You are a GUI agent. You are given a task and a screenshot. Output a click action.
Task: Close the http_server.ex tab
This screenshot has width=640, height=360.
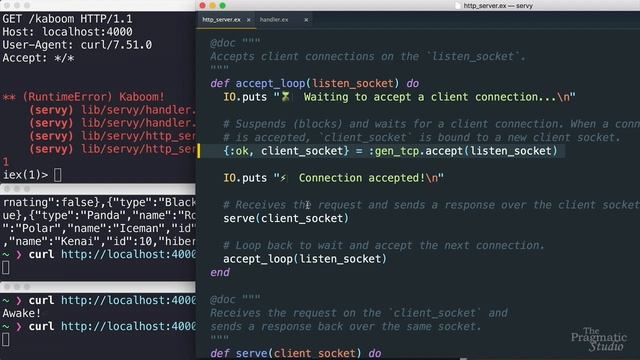[x=249, y=20]
